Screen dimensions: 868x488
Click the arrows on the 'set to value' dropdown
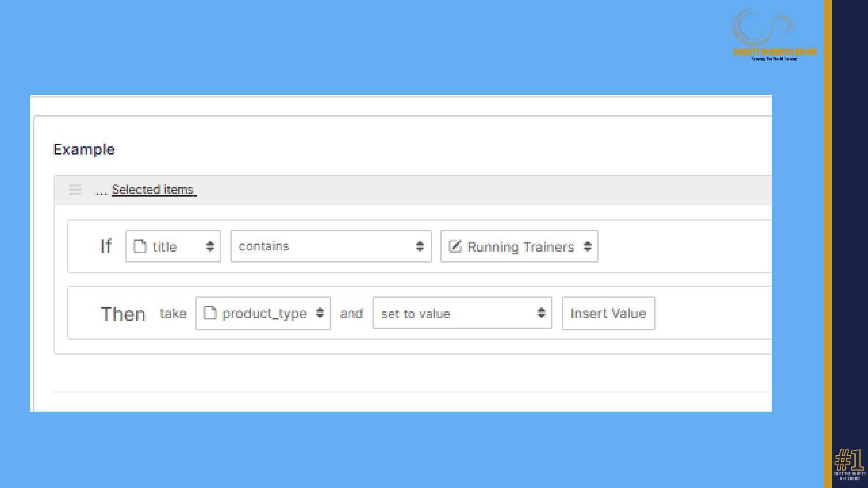click(x=541, y=313)
